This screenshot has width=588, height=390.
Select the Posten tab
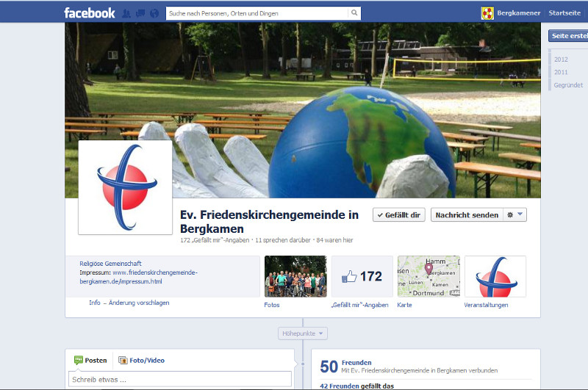(90, 360)
